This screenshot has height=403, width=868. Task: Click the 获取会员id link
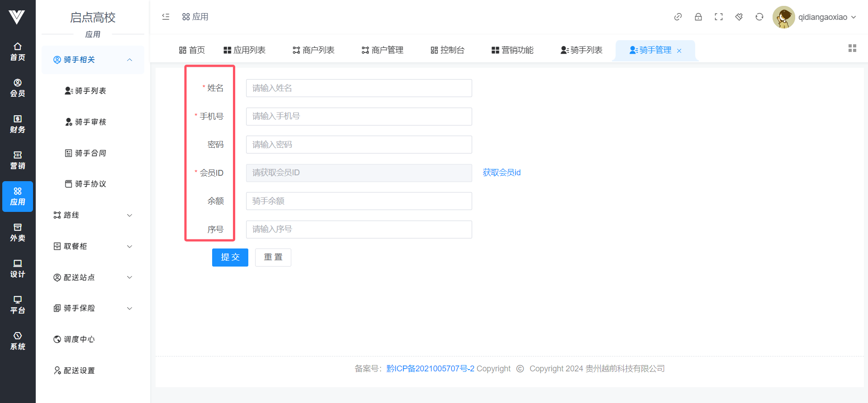[x=501, y=173]
